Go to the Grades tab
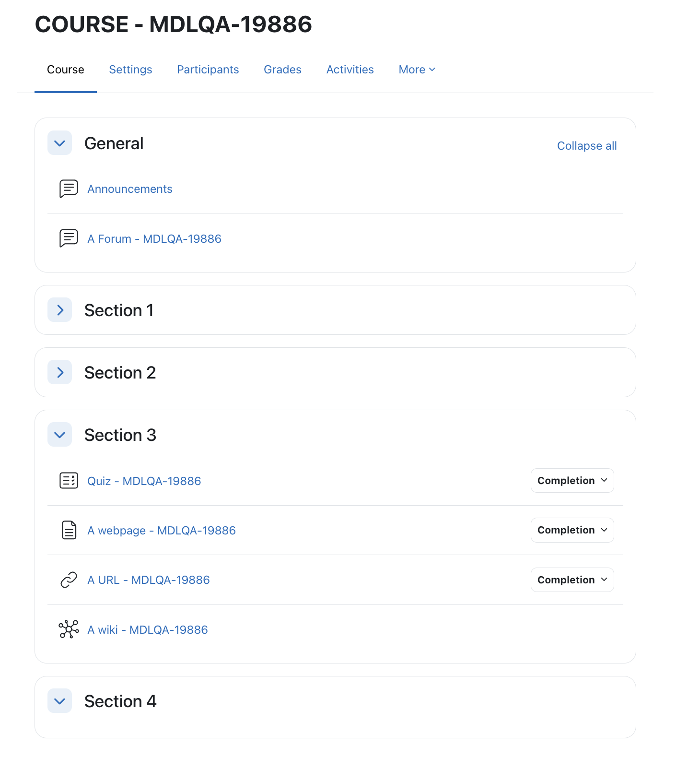Viewport: 700px width, 758px height. coord(282,70)
